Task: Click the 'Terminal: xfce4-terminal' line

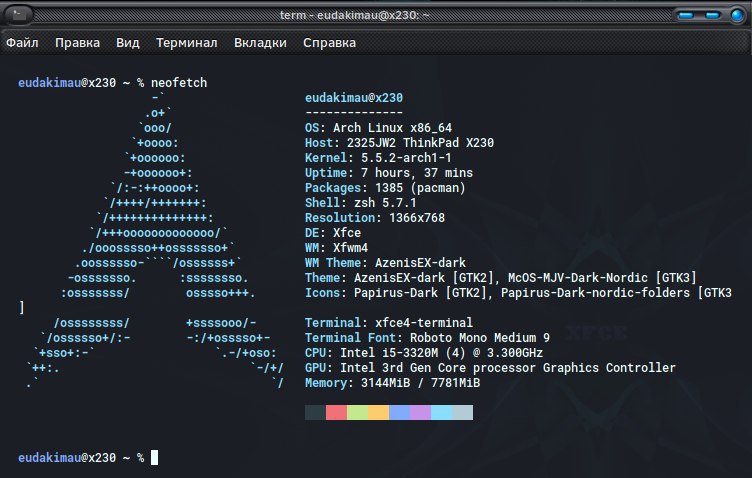Action: click(389, 323)
